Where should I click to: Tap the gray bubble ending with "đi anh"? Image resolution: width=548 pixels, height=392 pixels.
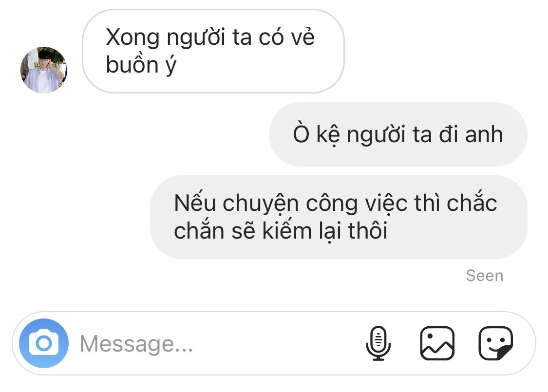[397, 134]
